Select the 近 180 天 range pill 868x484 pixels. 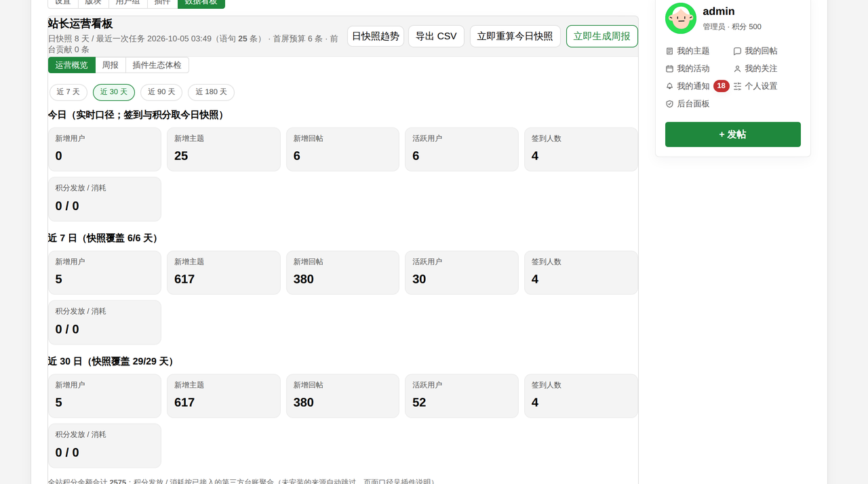pos(211,92)
